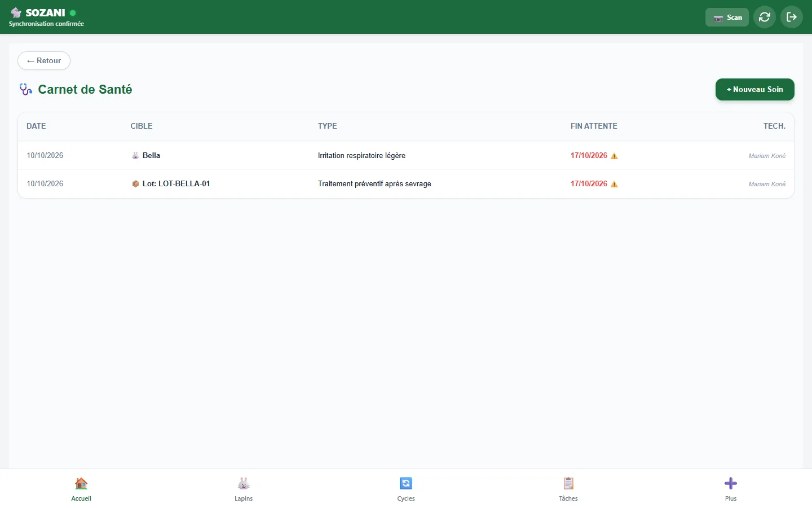Click Mariam Koné in LOT-BELLA-01 row
This screenshot has width=812, height=508.
(767, 184)
